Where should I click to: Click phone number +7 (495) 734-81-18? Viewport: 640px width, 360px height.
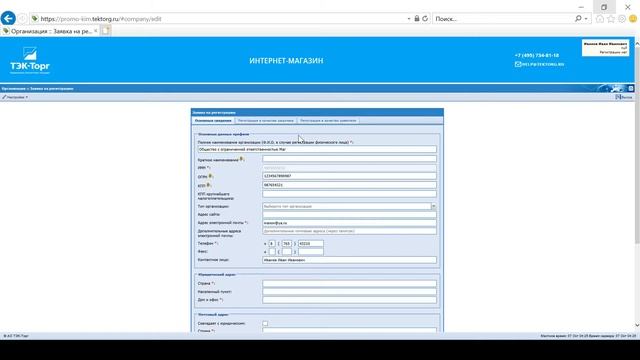click(x=537, y=55)
